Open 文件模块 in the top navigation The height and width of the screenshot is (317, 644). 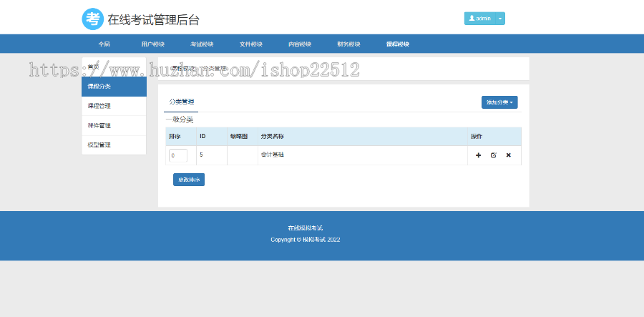tap(251, 44)
